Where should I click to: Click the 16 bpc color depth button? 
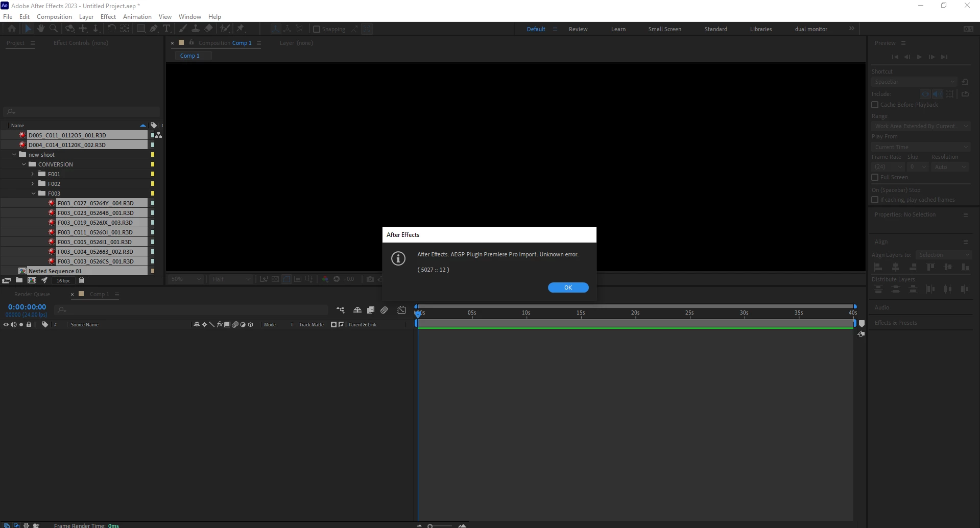coord(63,280)
